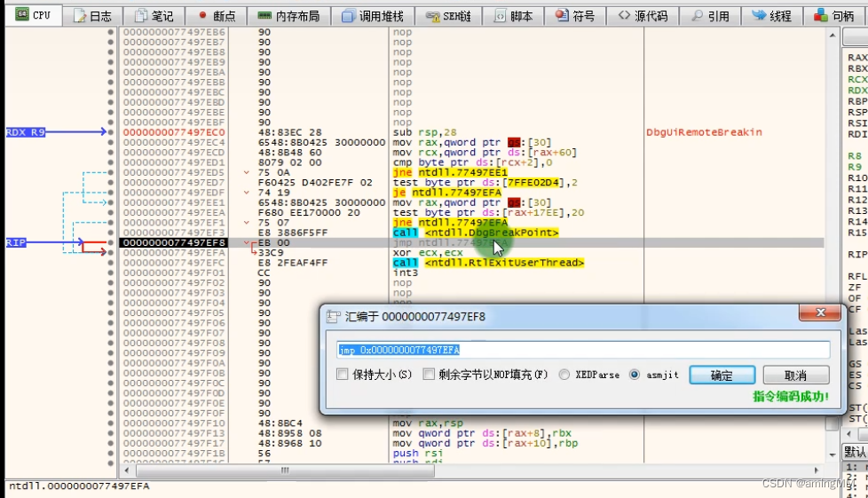Click the script page icon
The height and width of the screenshot is (498, 868).
click(x=500, y=16)
